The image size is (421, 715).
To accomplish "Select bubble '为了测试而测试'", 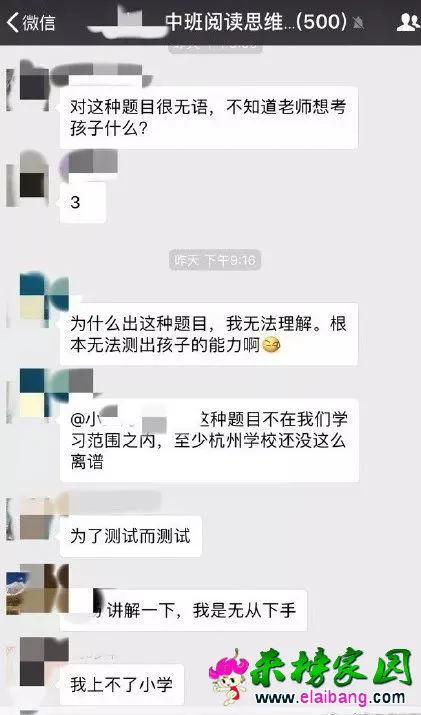I will (130, 536).
